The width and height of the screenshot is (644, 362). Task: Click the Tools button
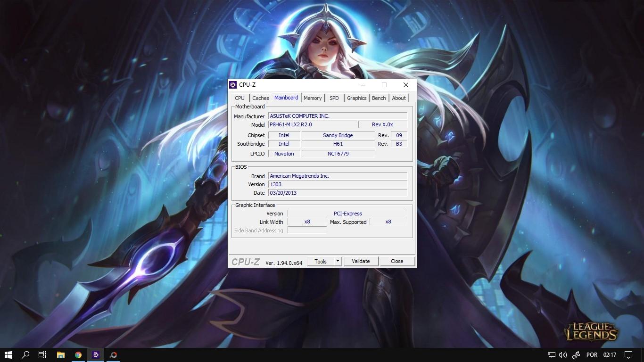pos(321,261)
